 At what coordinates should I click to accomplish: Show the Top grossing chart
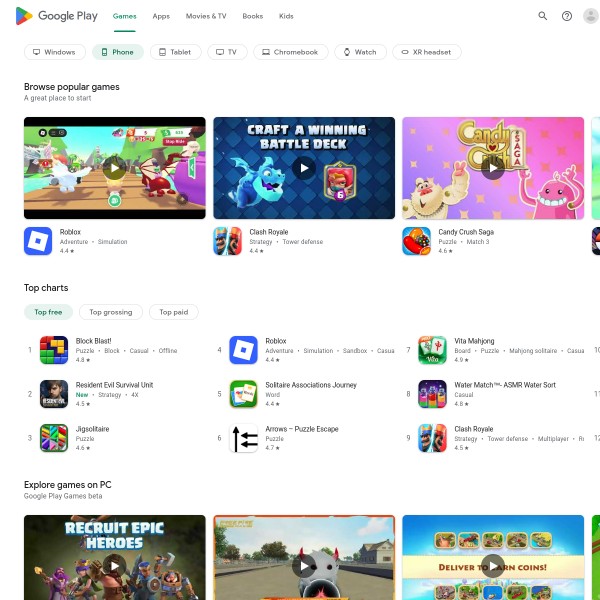pos(111,312)
